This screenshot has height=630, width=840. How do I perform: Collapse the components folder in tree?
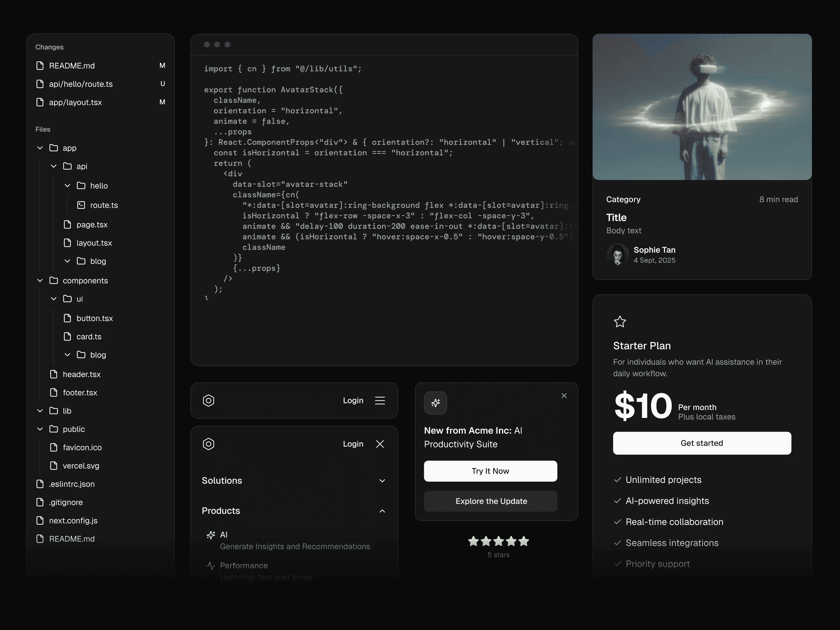pyautogui.click(x=40, y=281)
